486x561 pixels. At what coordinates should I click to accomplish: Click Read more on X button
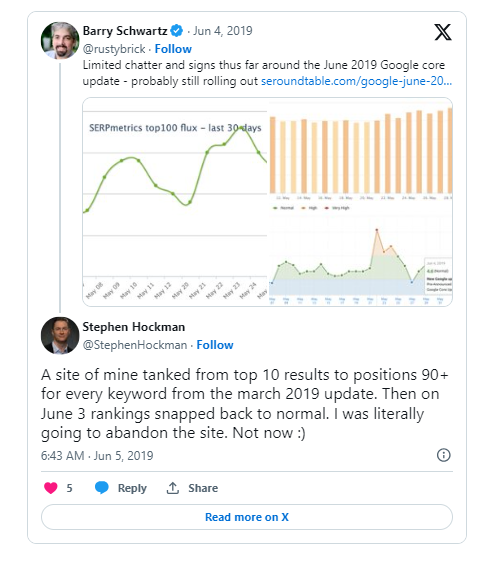tap(247, 517)
